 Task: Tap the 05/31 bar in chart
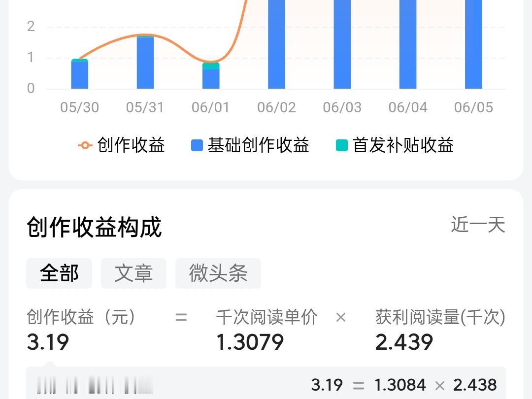[x=145, y=62]
